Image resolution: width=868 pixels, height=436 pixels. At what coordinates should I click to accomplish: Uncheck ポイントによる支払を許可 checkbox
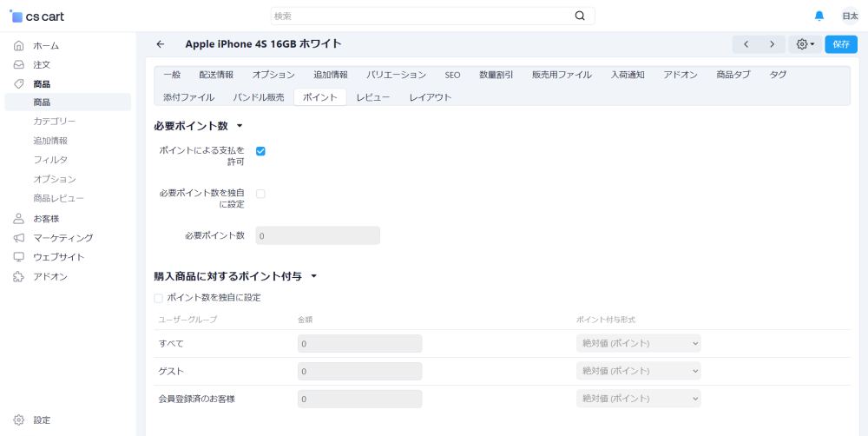[260, 150]
